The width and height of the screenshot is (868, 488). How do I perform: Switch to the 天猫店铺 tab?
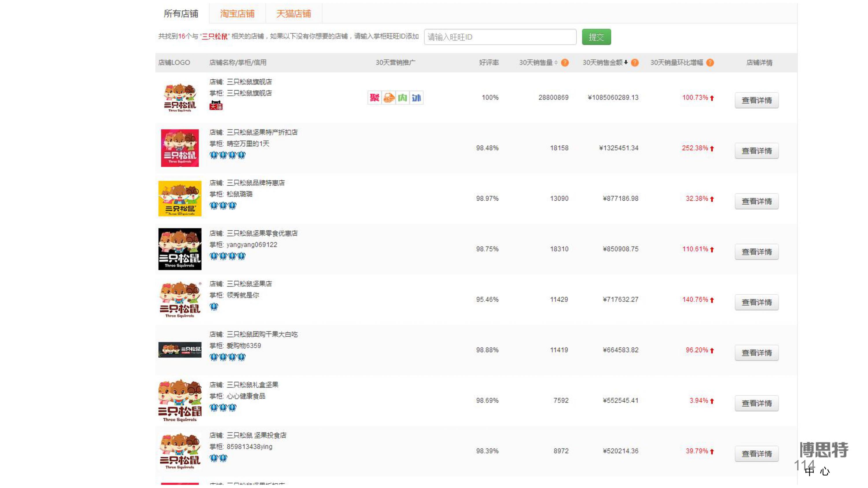click(x=293, y=14)
